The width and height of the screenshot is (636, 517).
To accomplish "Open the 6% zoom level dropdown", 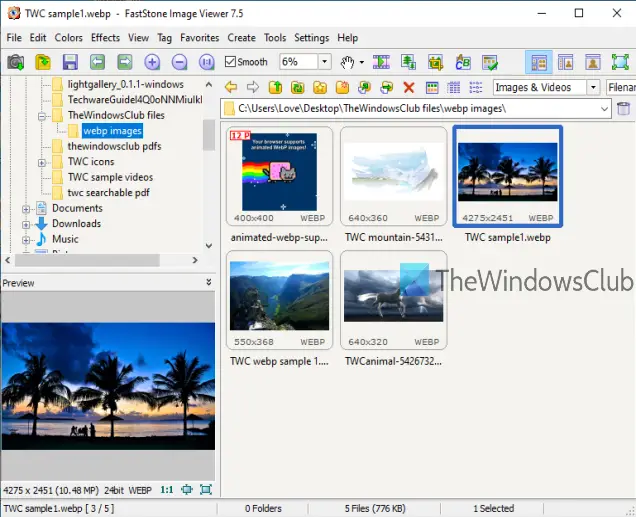I will pos(324,62).
